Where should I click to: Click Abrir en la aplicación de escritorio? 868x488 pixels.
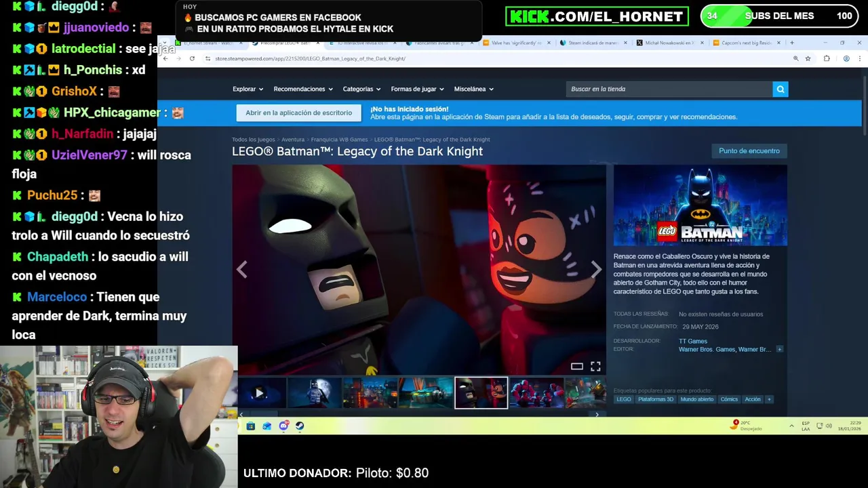point(298,113)
